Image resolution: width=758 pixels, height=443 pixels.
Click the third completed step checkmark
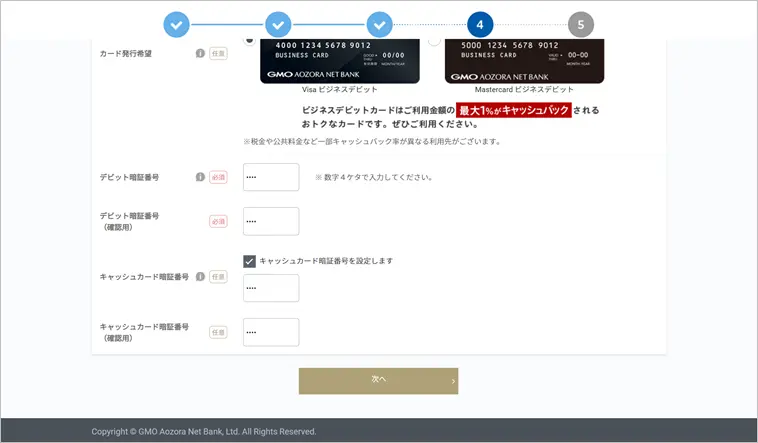pyautogui.click(x=379, y=24)
